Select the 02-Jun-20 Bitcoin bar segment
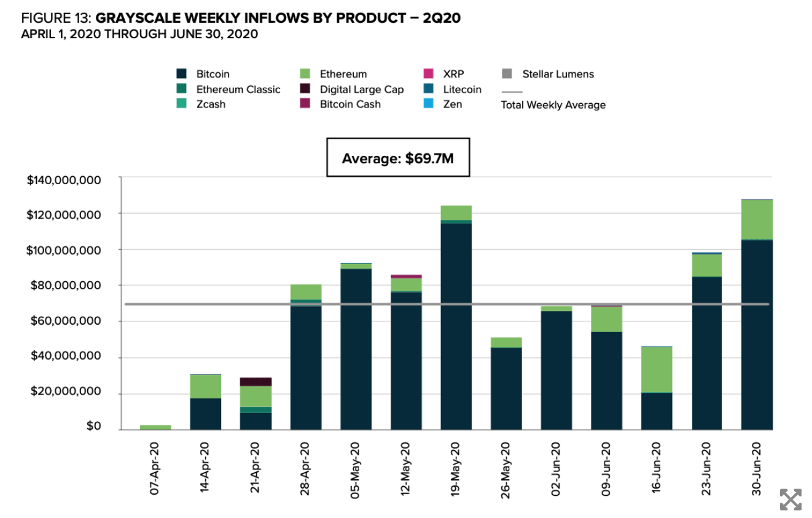 click(x=556, y=371)
